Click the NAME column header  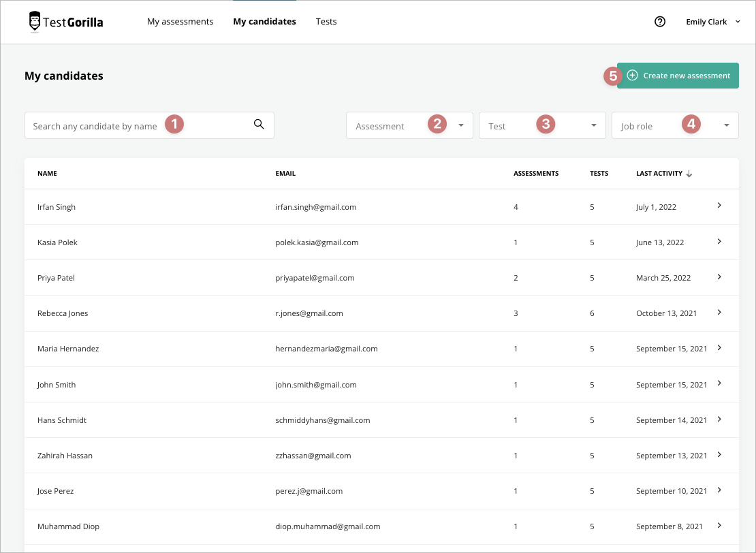tap(47, 173)
